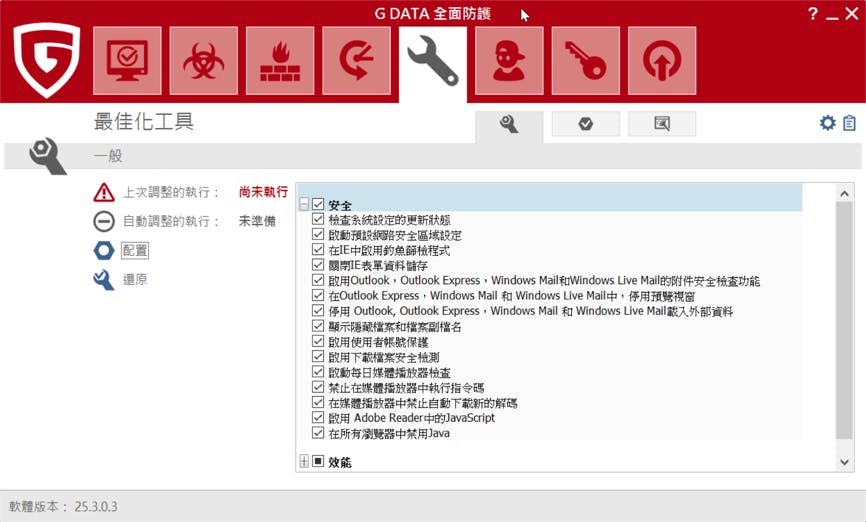Image resolution: width=866 pixels, height=522 pixels.
Task: Collapse the 安全 tree group
Action: click(304, 204)
